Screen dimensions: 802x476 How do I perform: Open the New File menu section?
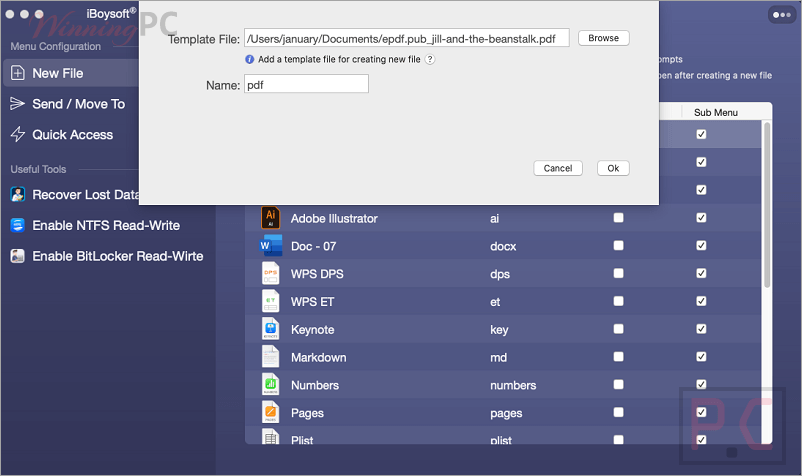pos(72,73)
